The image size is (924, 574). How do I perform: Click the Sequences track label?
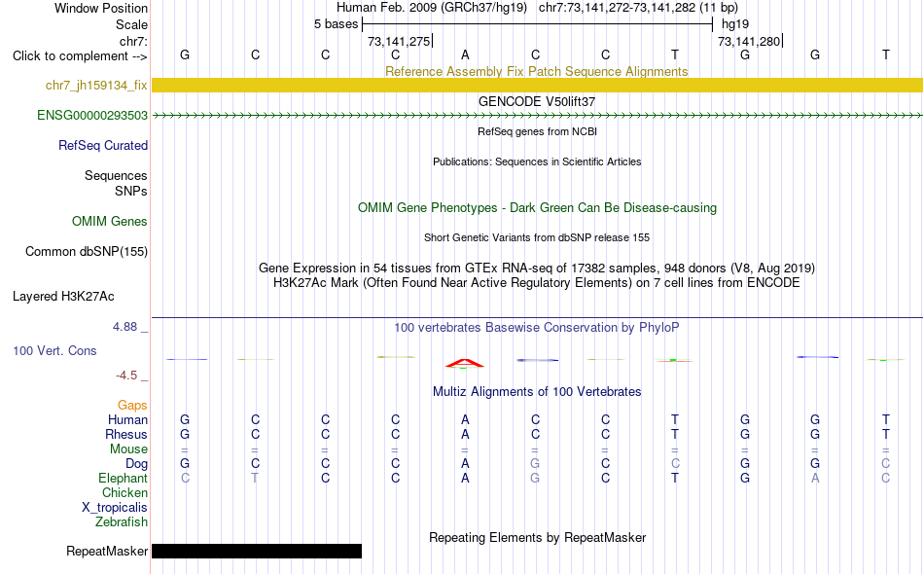pos(116,176)
